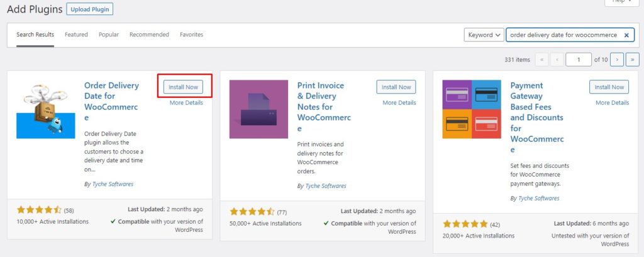Image resolution: width=644 pixels, height=257 pixels.
Task: Open More Details for Order Delivery Date
Action: [x=186, y=102]
